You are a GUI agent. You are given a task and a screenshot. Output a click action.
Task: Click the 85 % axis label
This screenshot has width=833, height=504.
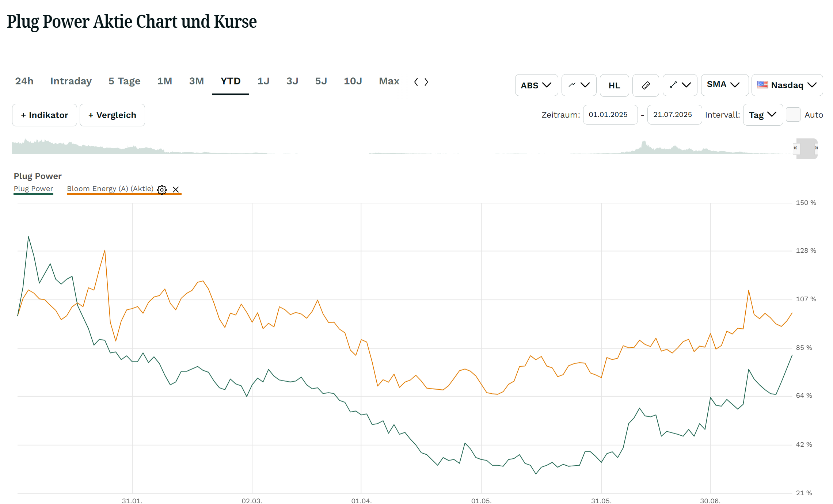point(804,348)
